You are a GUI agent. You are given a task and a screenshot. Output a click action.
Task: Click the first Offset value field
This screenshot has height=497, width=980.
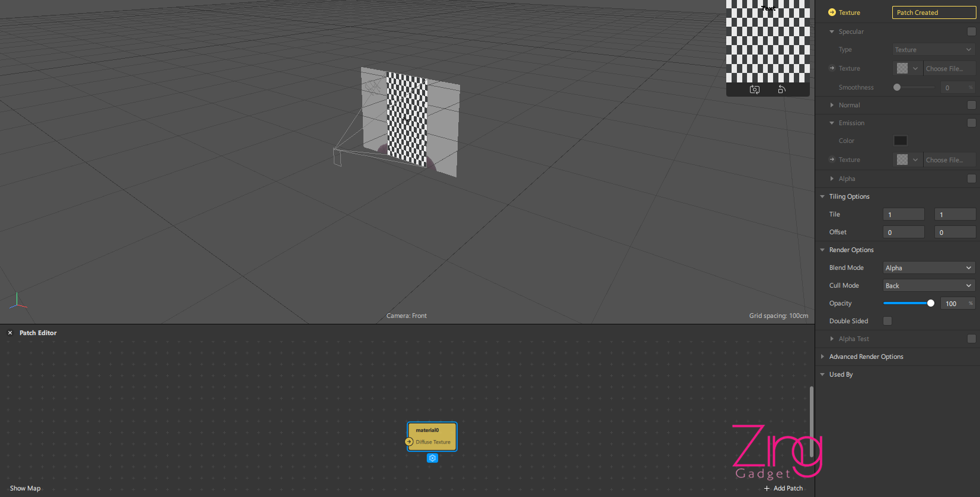point(904,232)
